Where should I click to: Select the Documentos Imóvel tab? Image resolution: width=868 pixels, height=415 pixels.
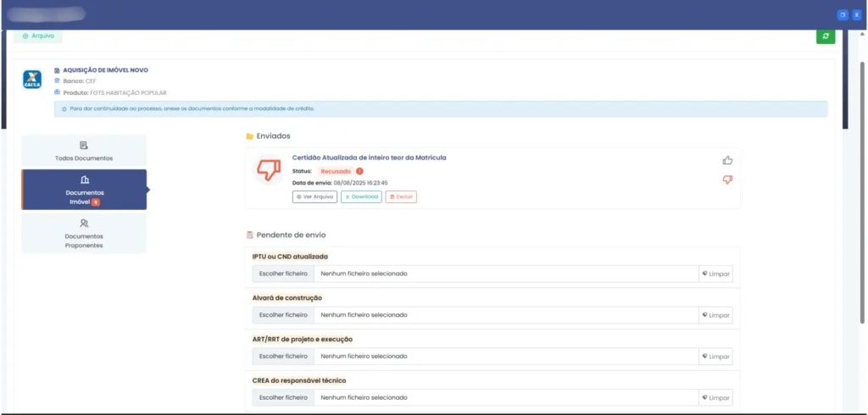click(83, 190)
